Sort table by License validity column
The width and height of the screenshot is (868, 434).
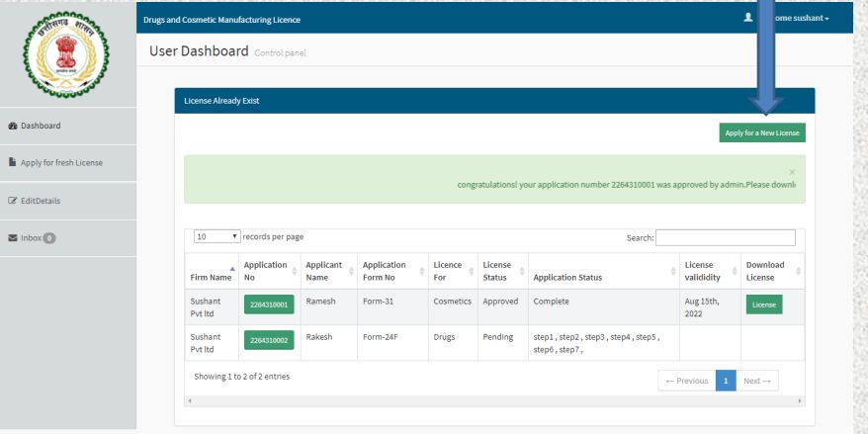coord(706,271)
